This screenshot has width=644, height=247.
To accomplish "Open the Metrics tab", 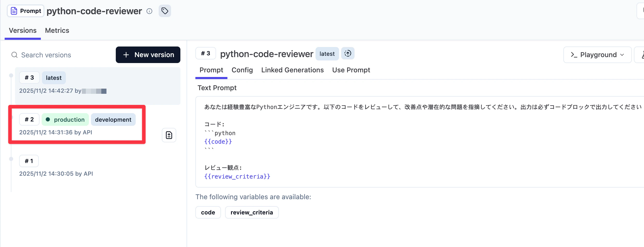I will tap(57, 30).
